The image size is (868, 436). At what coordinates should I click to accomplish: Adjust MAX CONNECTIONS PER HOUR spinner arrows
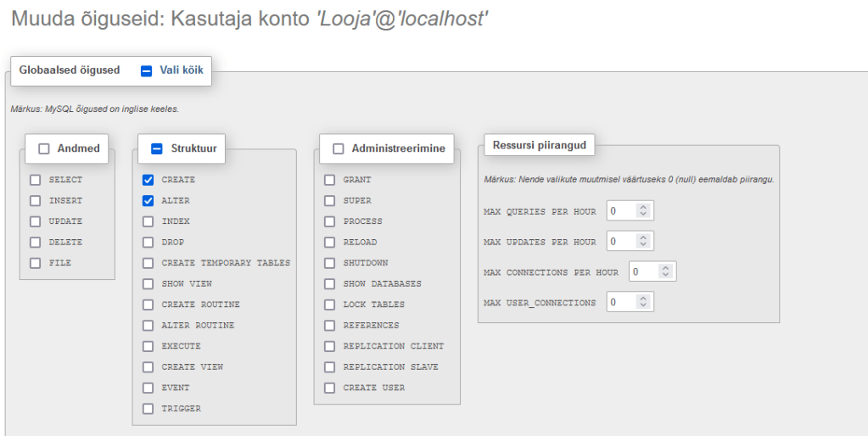666,271
